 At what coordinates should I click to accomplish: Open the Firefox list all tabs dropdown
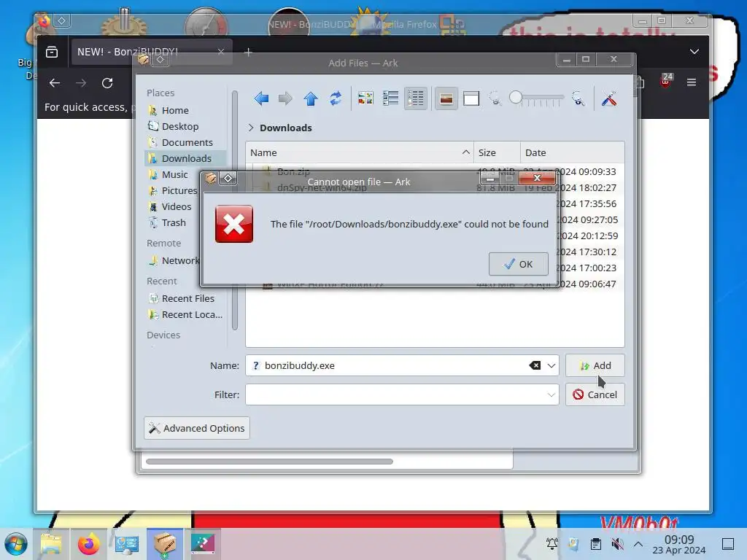point(694,52)
